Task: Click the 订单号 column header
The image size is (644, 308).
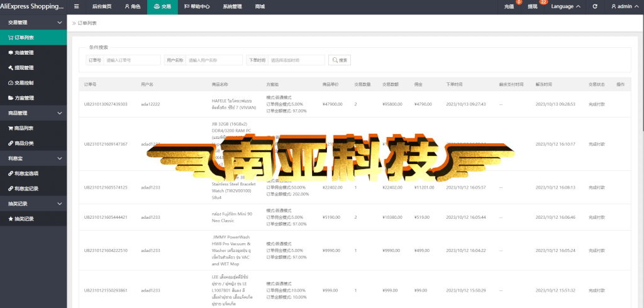Action: (91, 84)
